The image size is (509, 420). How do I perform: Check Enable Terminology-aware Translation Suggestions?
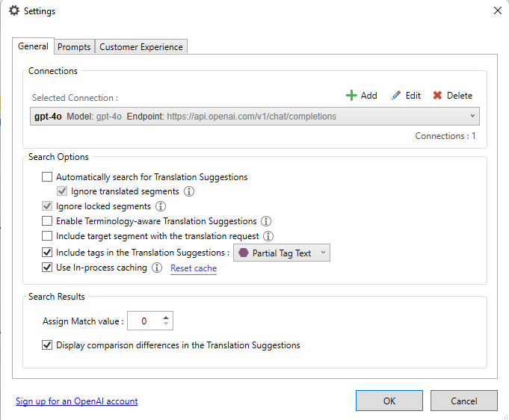coord(48,221)
